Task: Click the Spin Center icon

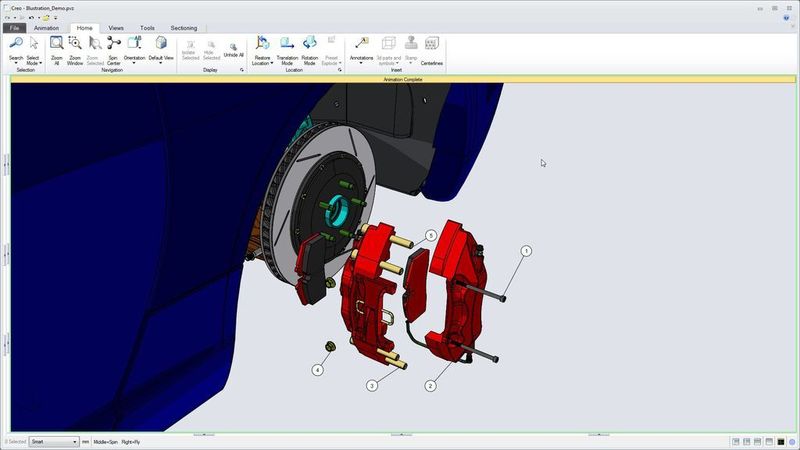Action: pos(113,44)
